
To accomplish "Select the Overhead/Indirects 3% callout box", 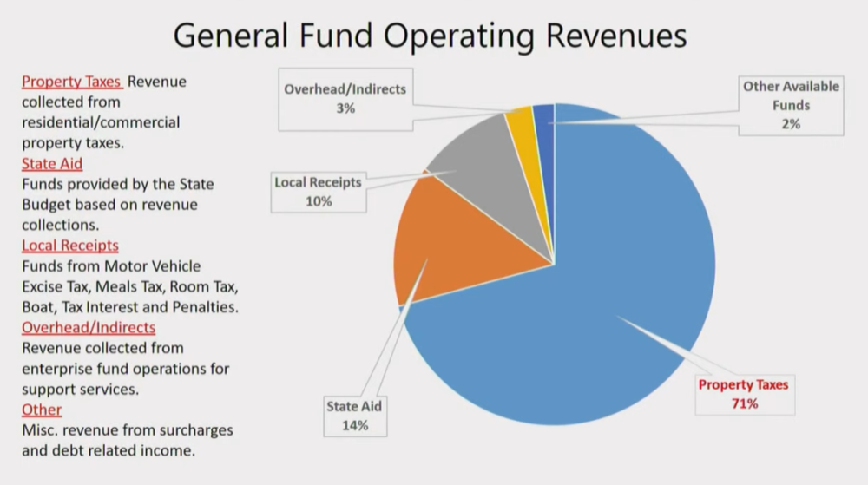I will tap(345, 98).
